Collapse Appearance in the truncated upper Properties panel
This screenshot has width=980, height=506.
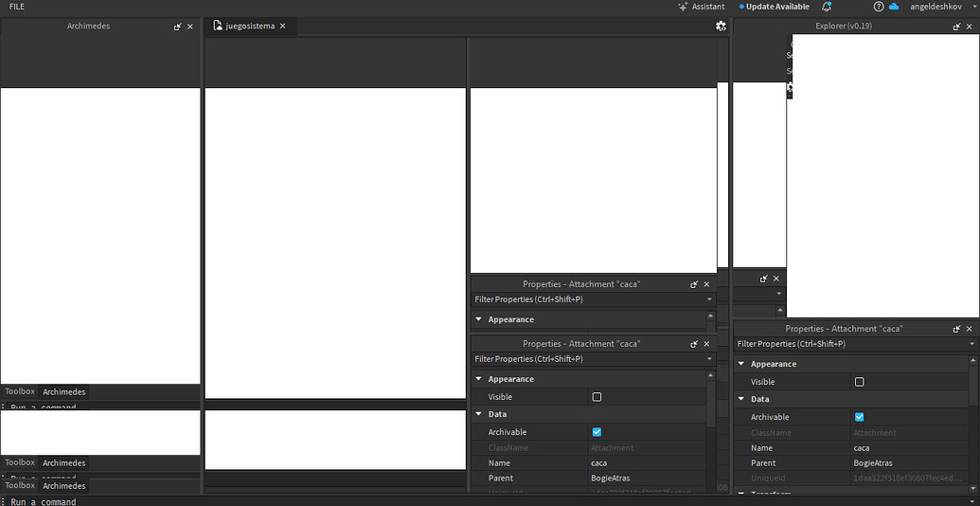point(479,319)
